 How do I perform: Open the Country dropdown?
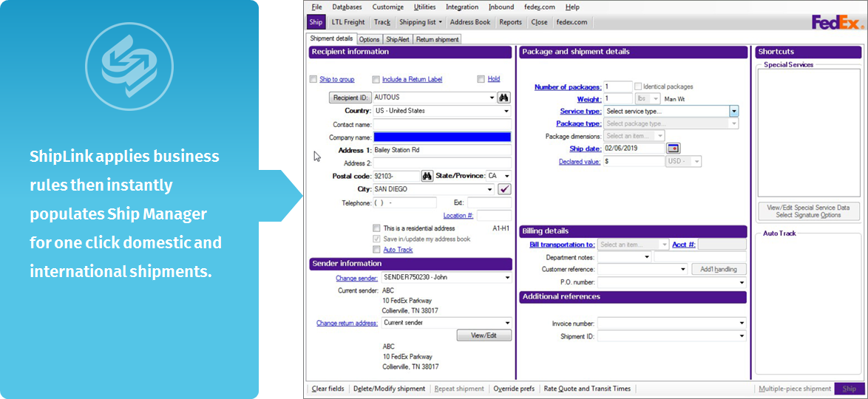tap(506, 111)
